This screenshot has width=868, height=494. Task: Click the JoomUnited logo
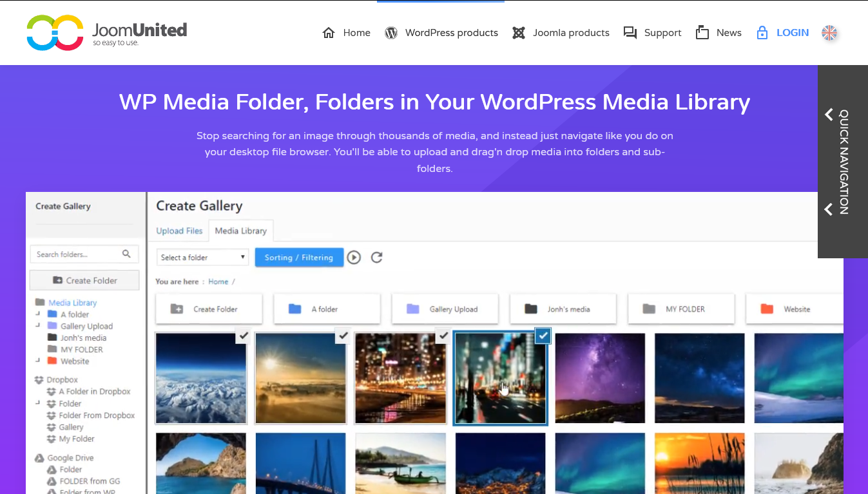[x=107, y=32]
